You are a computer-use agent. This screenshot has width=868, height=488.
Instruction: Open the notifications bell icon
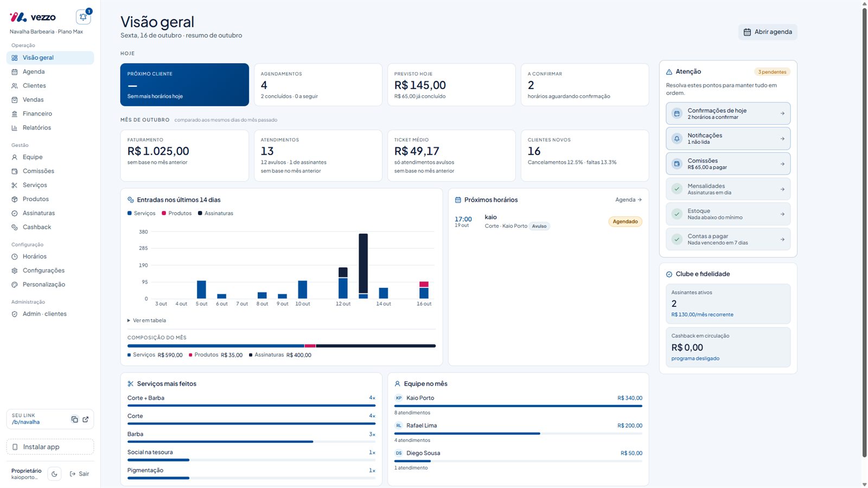84,17
